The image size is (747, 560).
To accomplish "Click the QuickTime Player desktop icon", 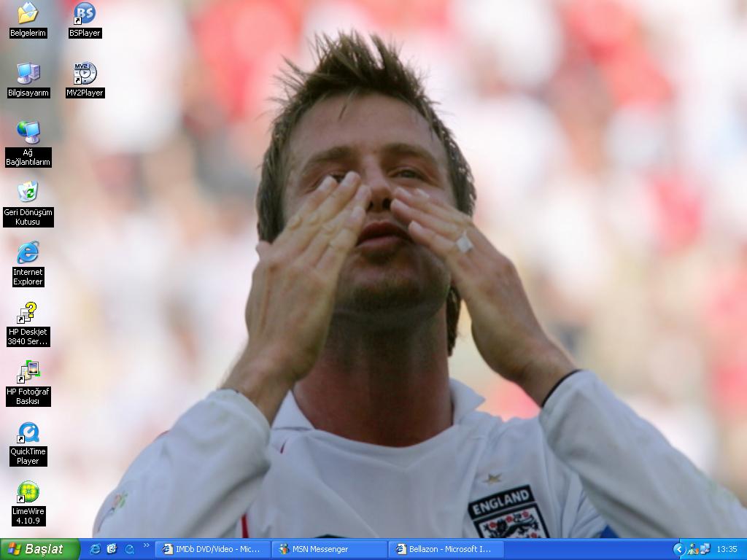I will 28,432.
